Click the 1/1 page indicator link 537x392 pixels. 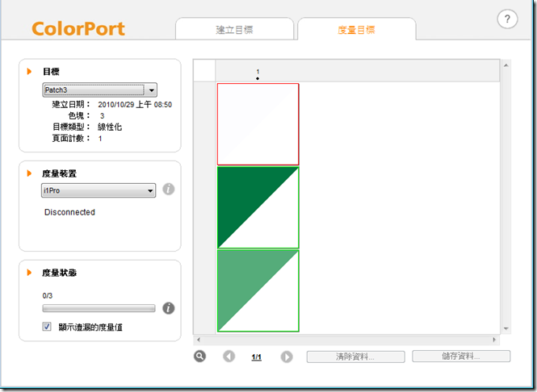pos(257,357)
